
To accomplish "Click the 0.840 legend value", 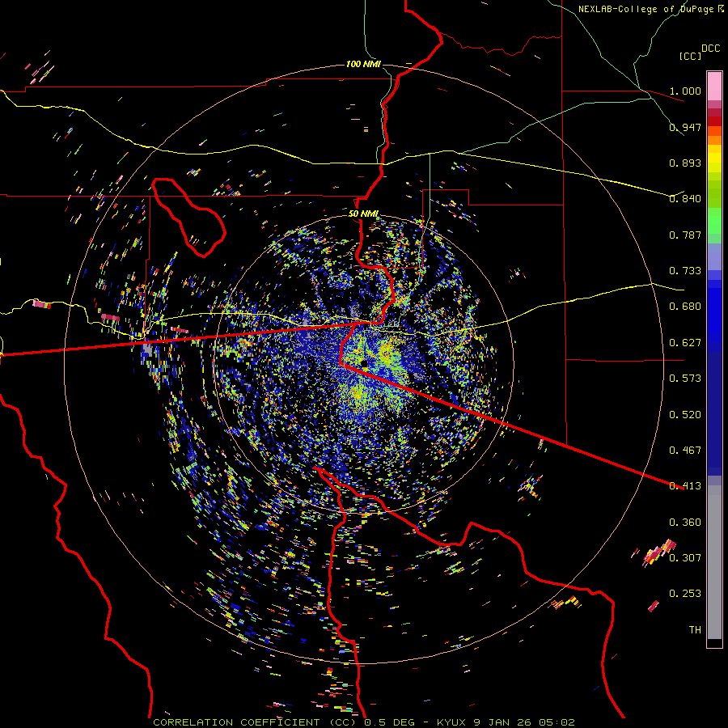I will pos(685,199).
